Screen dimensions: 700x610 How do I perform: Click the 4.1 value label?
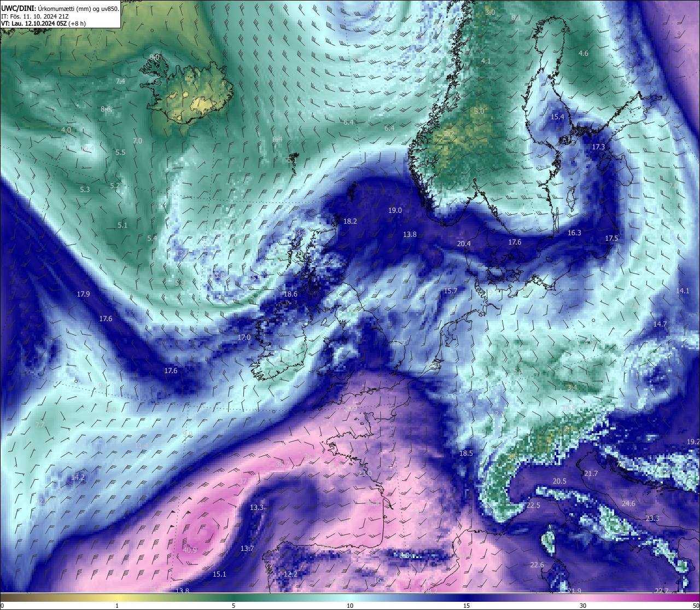coord(486,61)
